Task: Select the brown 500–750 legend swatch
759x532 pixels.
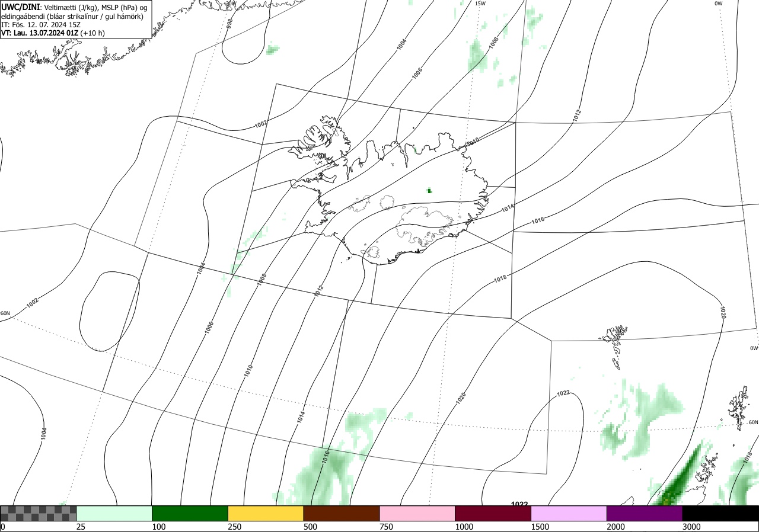Action: (x=342, y=513)
